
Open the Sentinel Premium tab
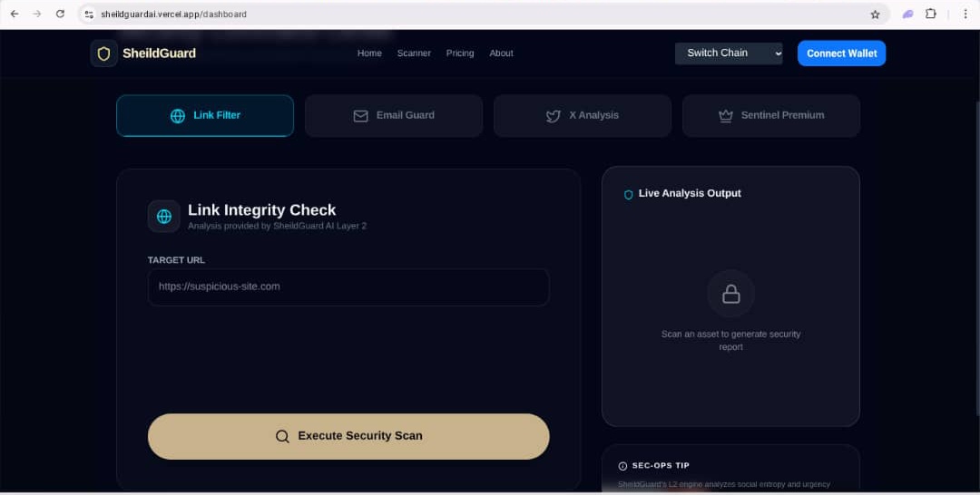point(771,115)
